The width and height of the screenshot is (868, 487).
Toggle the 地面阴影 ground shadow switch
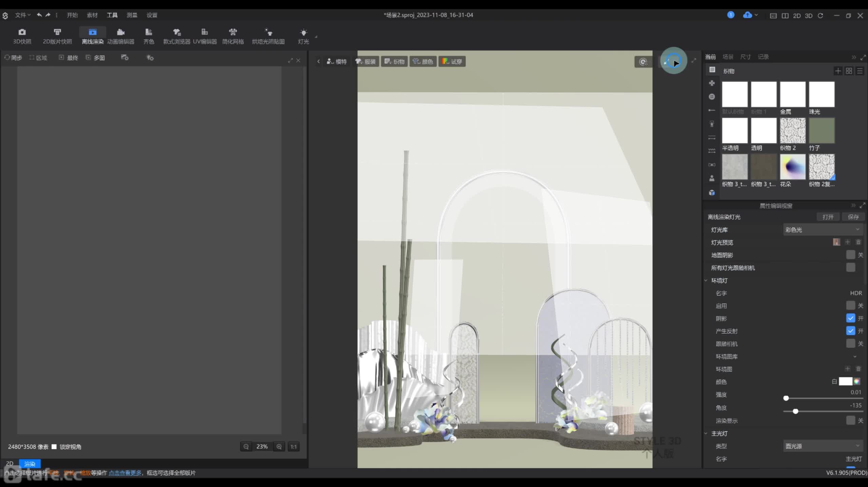click(x=850, y=255)
